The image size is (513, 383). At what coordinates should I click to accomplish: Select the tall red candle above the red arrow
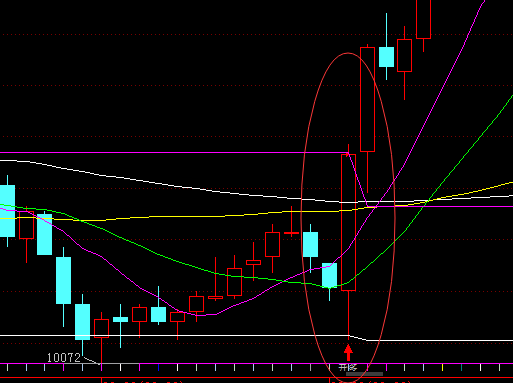pyautogui.click(x=348, y=242)
